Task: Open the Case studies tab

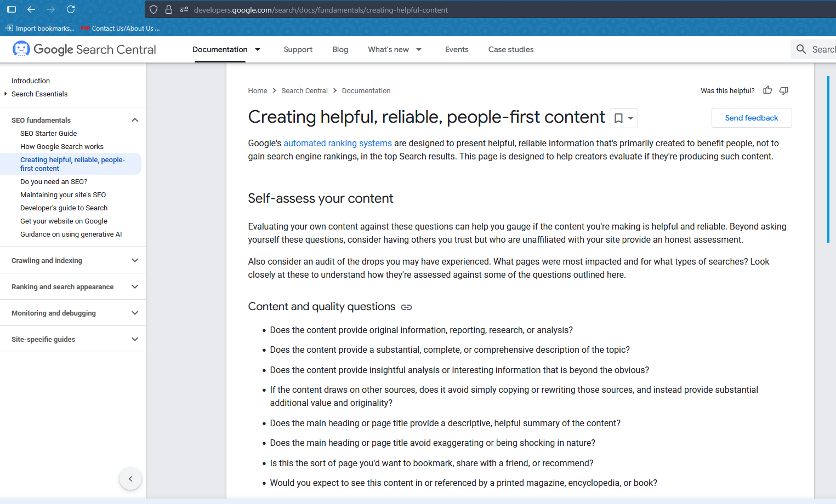Action: coord(511,49)
